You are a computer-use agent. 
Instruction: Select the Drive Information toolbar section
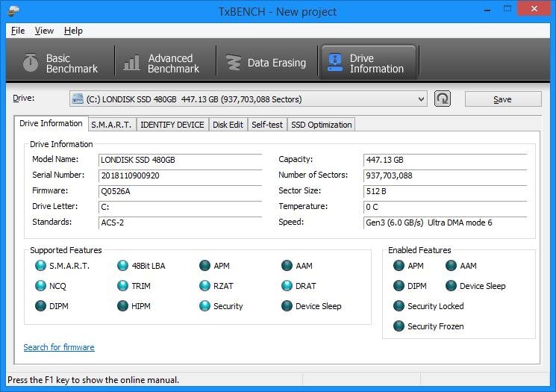point(369,63)
